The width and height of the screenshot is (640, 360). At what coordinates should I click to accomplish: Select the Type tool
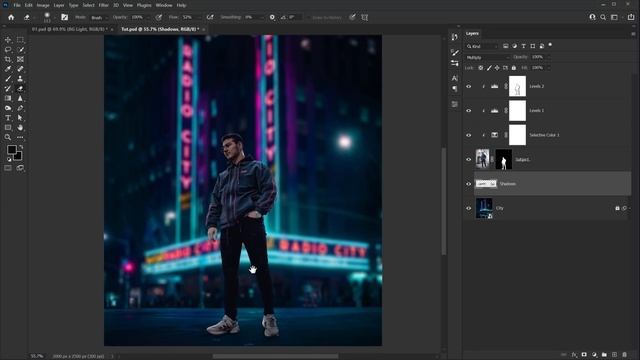coord(8,118)
